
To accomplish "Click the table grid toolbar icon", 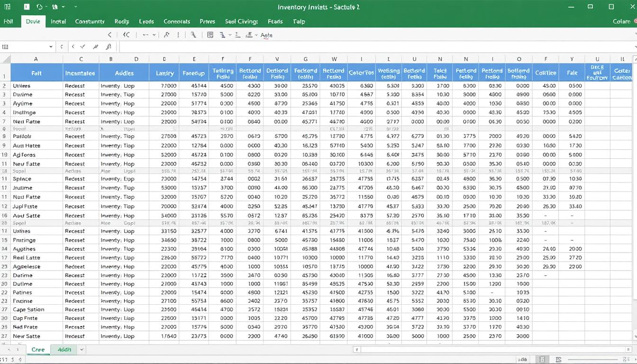I will [x=210, y=35].
